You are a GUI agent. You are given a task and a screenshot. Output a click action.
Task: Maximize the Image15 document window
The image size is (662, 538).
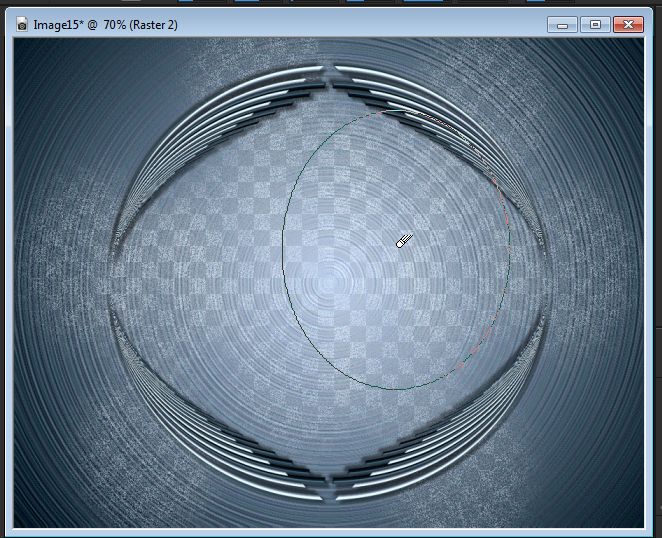(595, 25)
